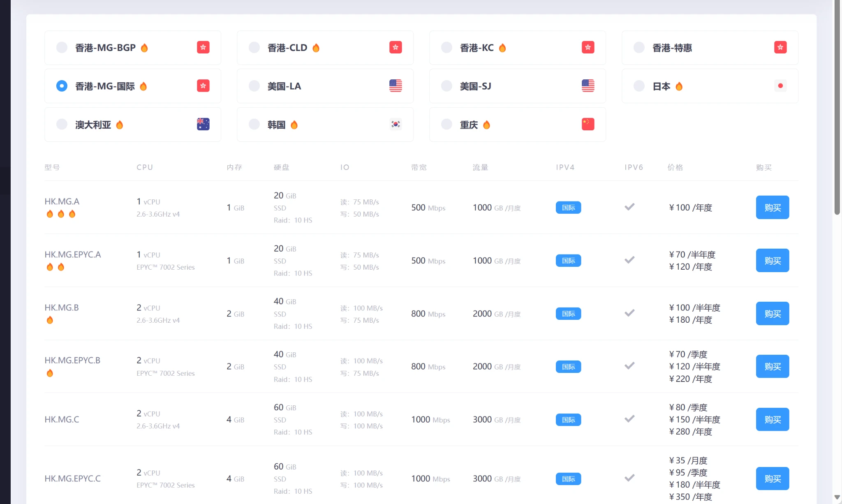Click 购买 for the HK.MG.C plan
This screenshot has height=504, width=842.
772,419
